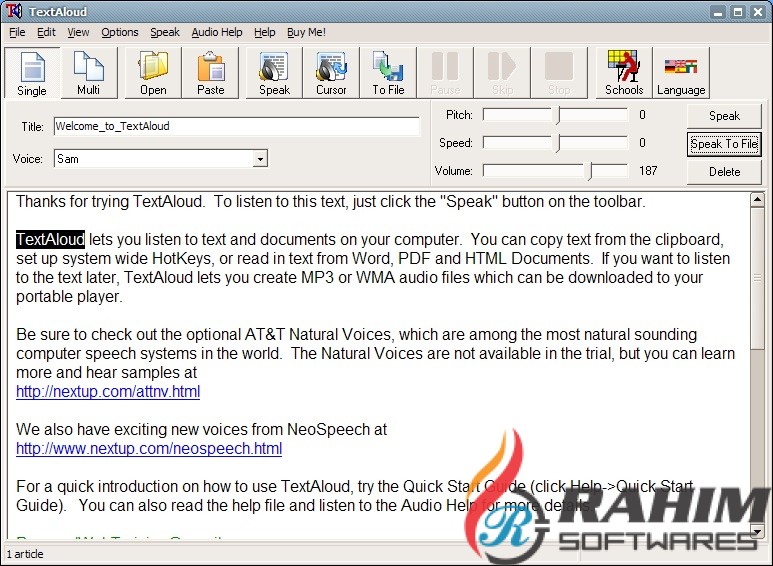Open the Buy Me! menu

pyautogui.click(x=306, y=33)
